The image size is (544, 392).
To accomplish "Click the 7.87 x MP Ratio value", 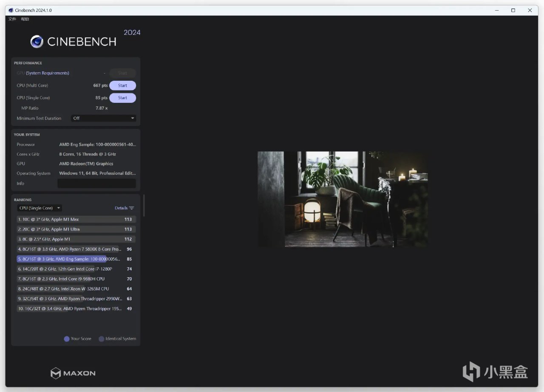I will [102, 108].
